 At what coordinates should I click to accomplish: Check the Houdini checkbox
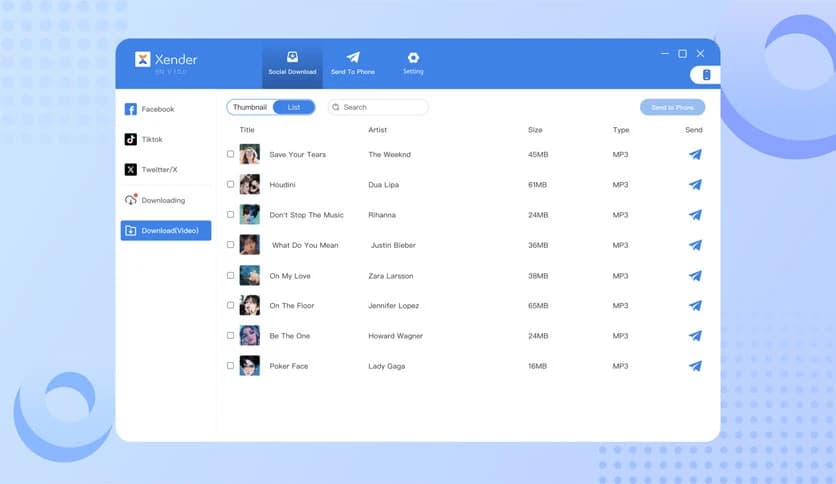tap(230, 184)
